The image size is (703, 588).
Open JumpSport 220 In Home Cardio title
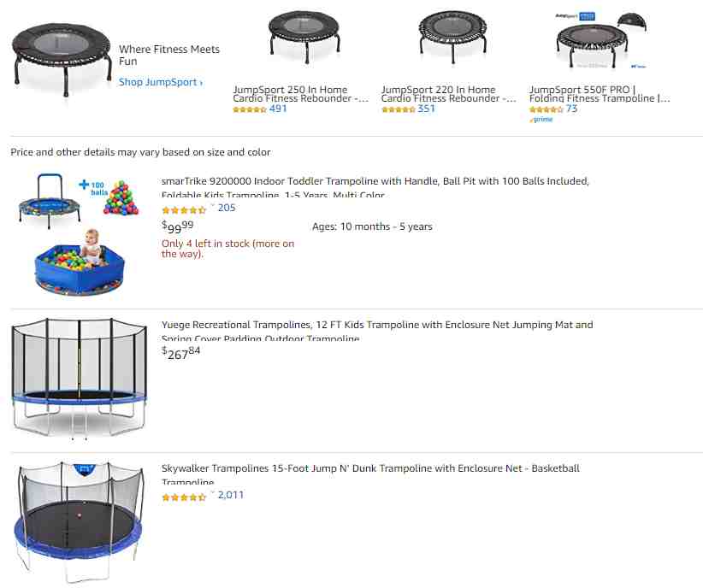[x=448, y=94]
